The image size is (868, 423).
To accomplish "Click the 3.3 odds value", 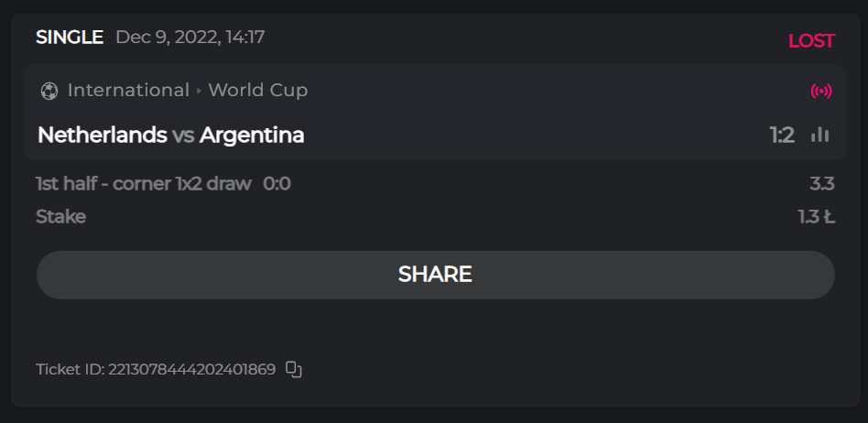I will (x=822, y=184).
